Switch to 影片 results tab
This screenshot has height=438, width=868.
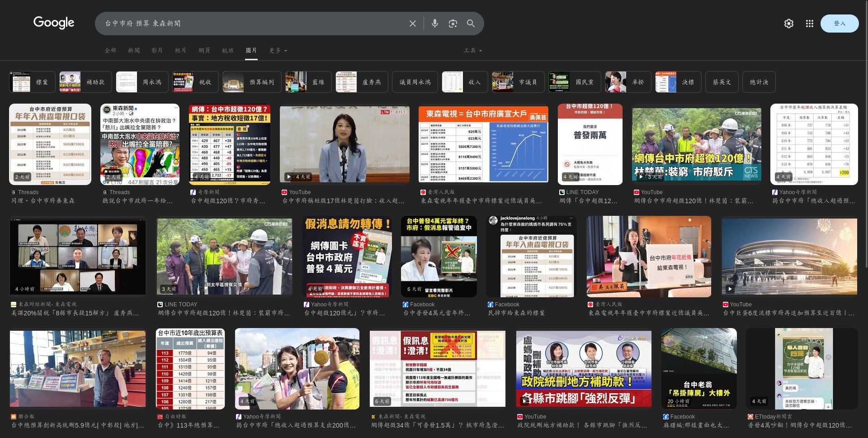coord(157,50)
